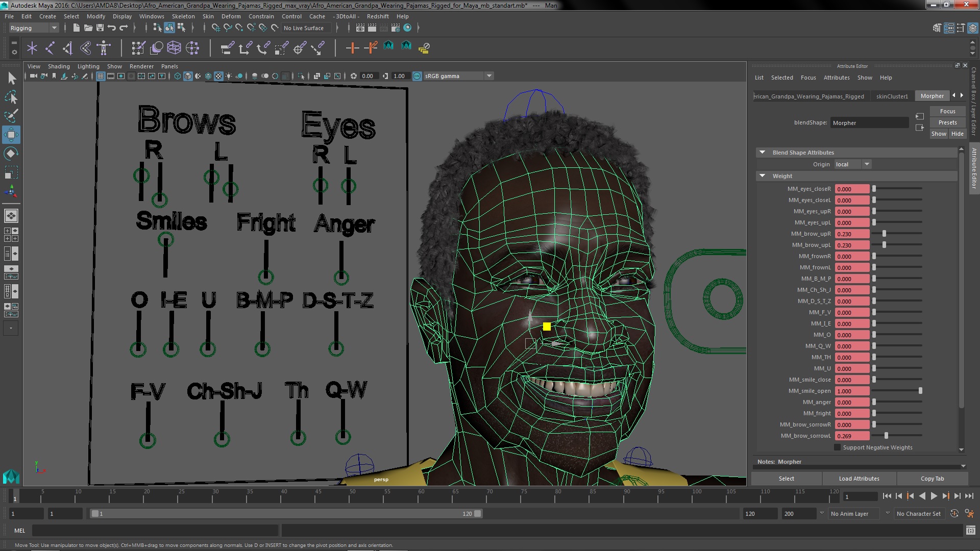Click the Load Attributes button

859,479
